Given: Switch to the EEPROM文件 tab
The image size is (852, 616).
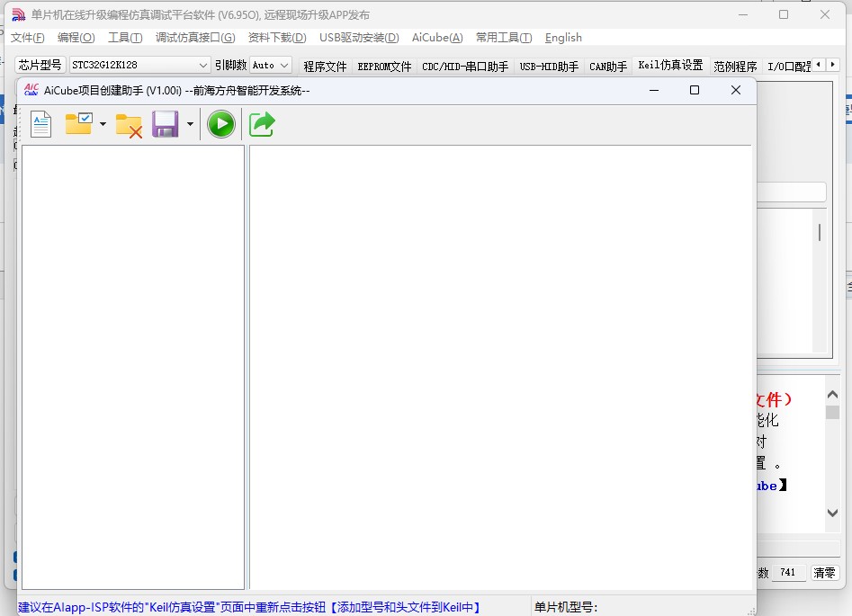Looking at the screenshot, I should [384, 67].
